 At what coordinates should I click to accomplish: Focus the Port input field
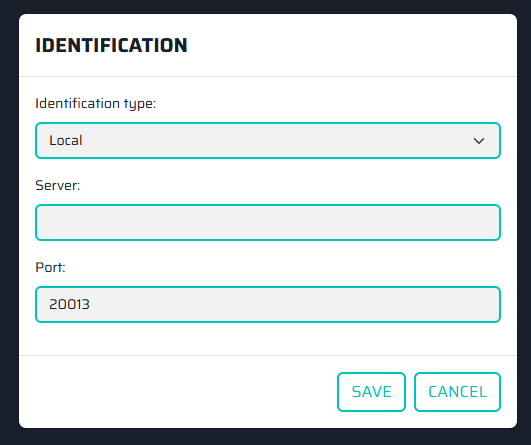(x=268, y=304)
